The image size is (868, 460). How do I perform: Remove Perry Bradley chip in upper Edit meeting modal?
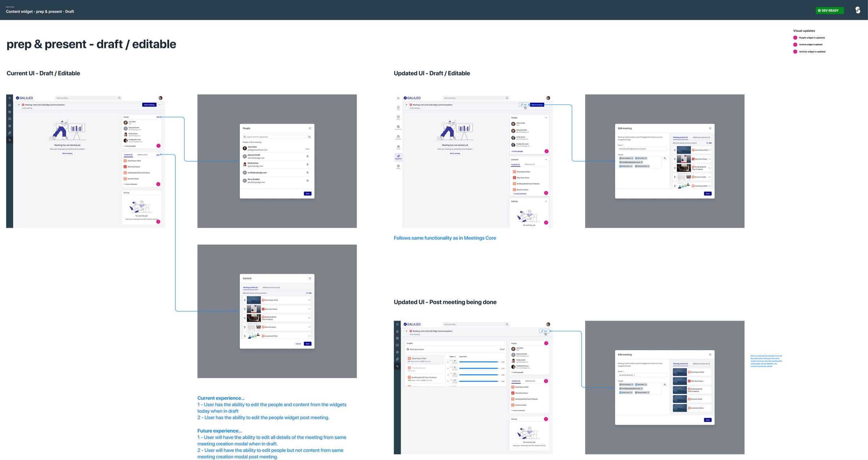(x=632, y=158)
